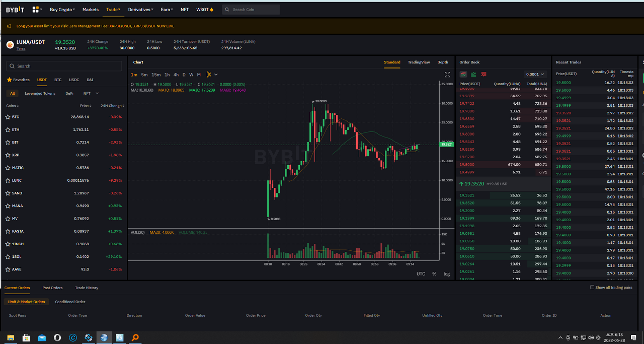Open Microsoft Store from taskbar
644x344 pixels.
26,337
